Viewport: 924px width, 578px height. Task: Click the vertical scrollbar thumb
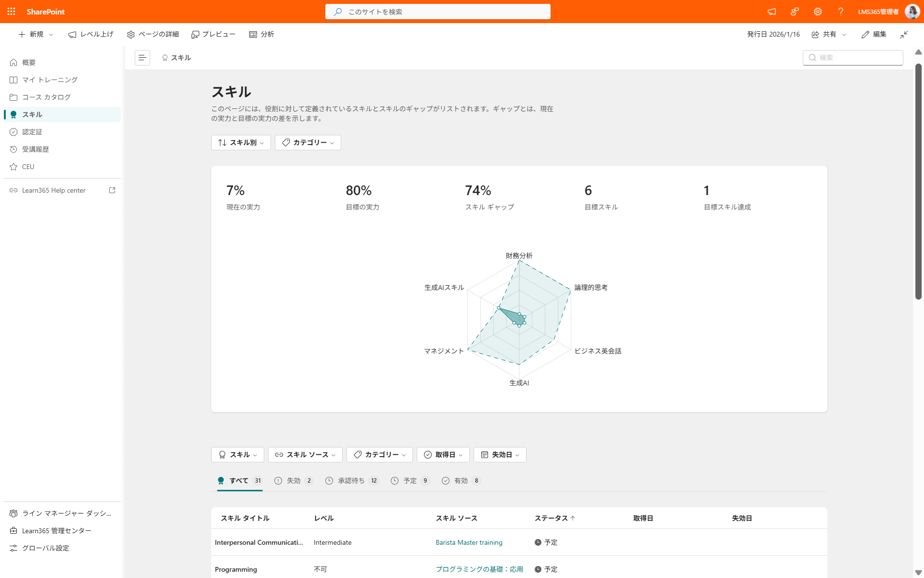[918, 181]
